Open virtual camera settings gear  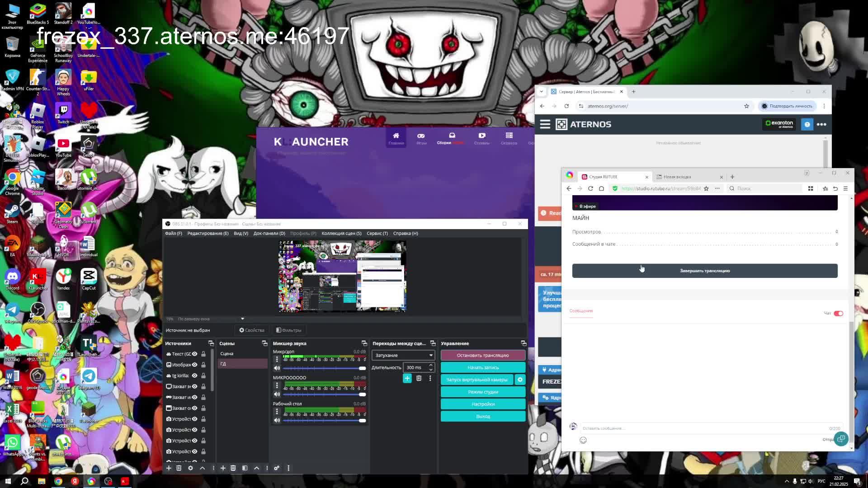click(x=520, y=380)
